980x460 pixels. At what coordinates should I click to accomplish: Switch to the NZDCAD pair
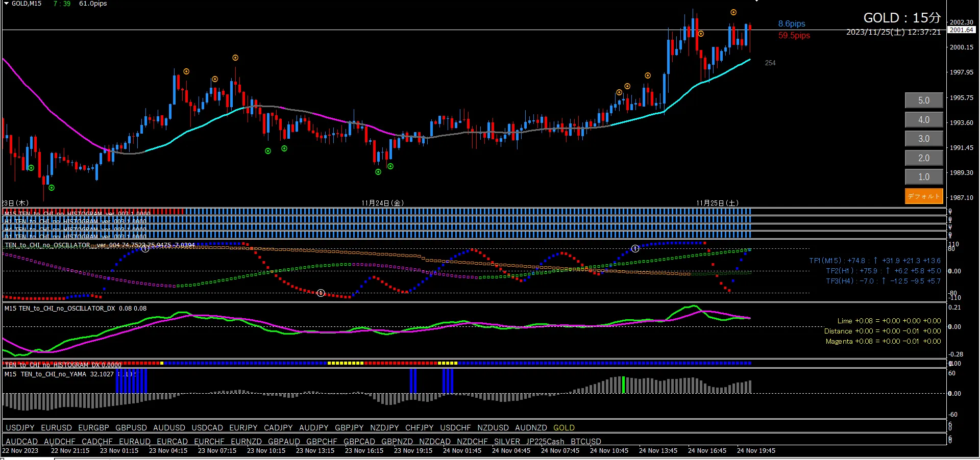435,442
